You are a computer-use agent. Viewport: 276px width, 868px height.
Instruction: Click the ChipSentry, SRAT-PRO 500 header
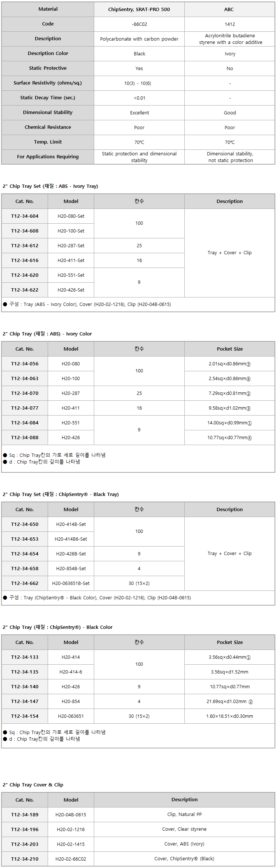(x=139, y=10)
